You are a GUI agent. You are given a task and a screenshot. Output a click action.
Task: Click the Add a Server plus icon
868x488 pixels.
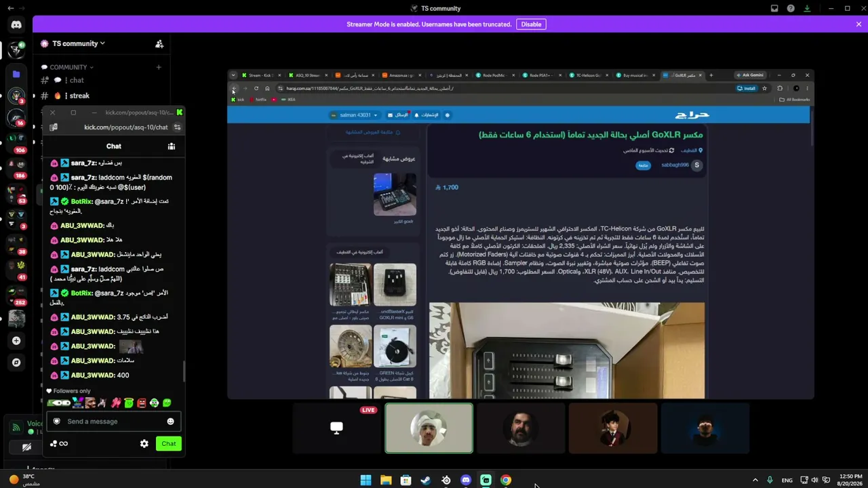16,340
